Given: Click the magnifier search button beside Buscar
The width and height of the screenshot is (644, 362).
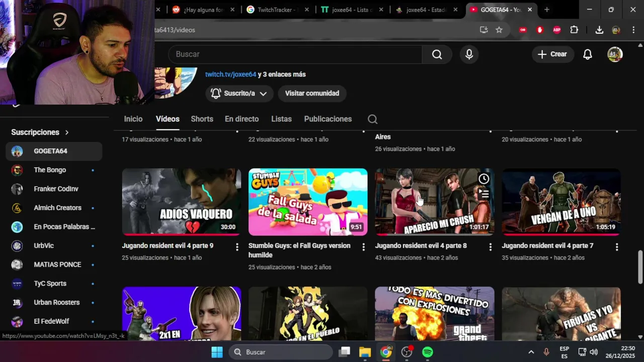Looking at the screenshot, I should tap(437, 54).
